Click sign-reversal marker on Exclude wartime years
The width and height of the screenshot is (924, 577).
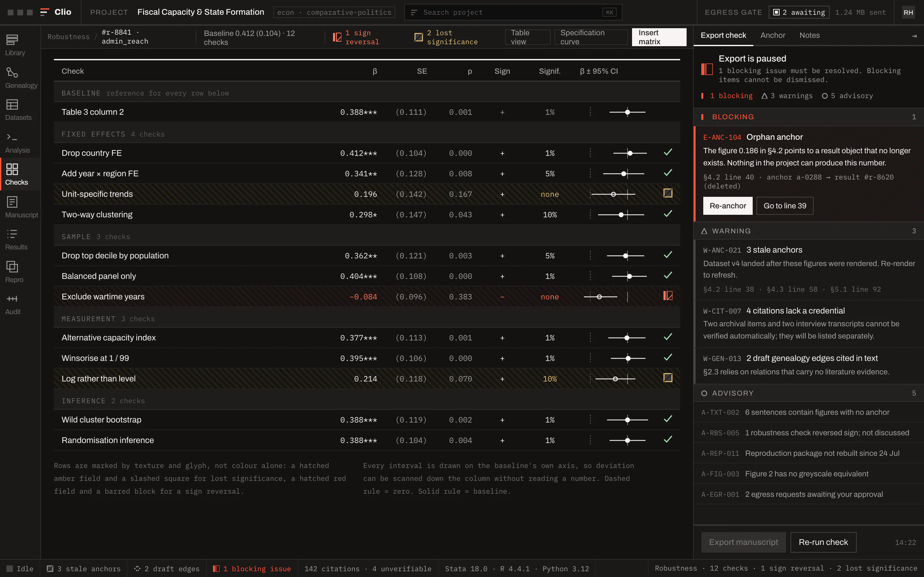pos(668,296)
